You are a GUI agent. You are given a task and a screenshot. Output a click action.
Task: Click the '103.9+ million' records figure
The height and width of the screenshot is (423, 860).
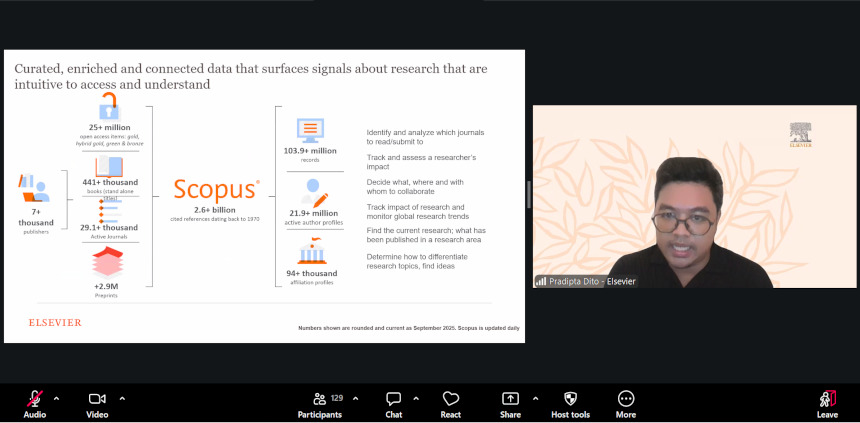click(310, 151)
